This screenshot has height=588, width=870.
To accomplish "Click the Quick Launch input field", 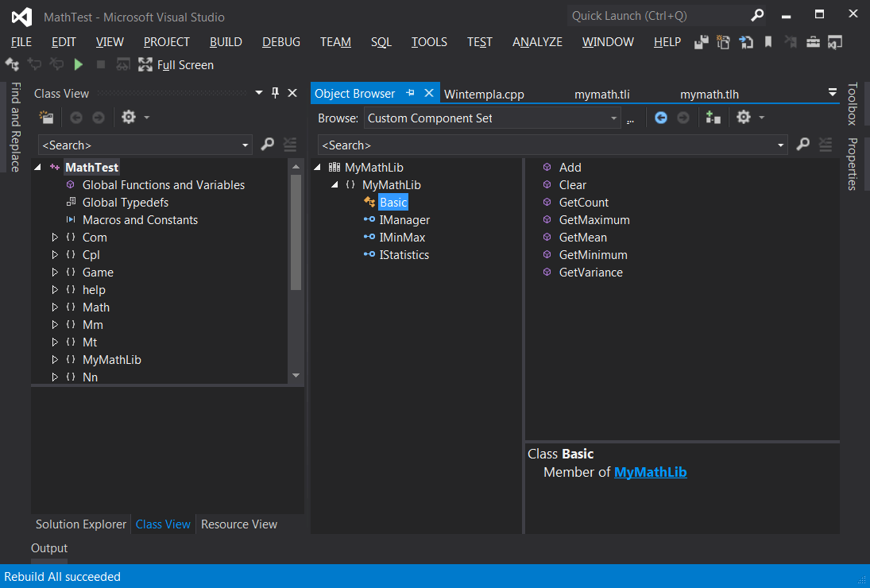I will (x=659, y=16).
